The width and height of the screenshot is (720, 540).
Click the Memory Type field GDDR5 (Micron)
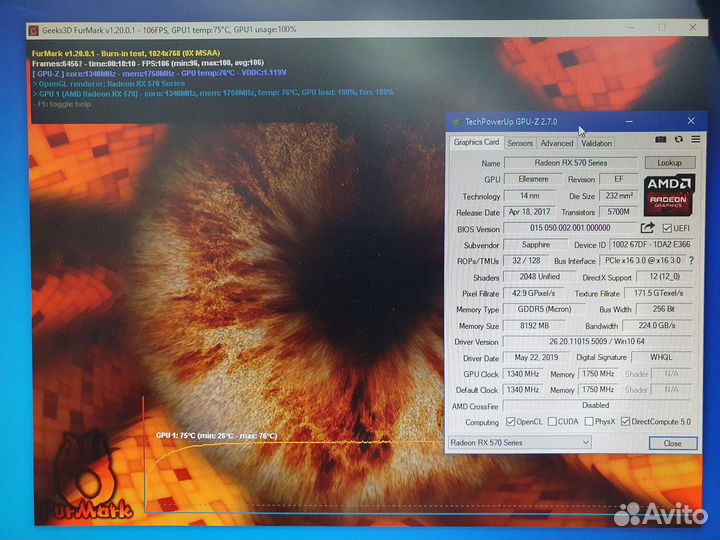click(x=544, y=309)
